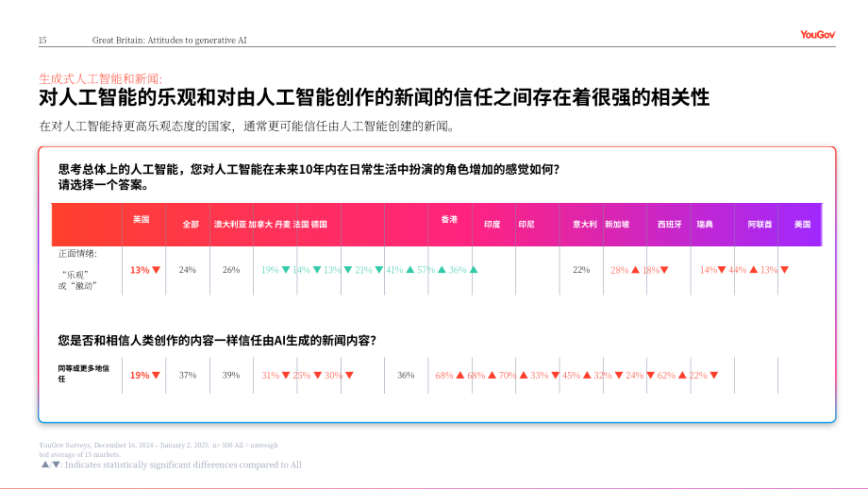Click the "澳大利亚" column header

[229, 225]
